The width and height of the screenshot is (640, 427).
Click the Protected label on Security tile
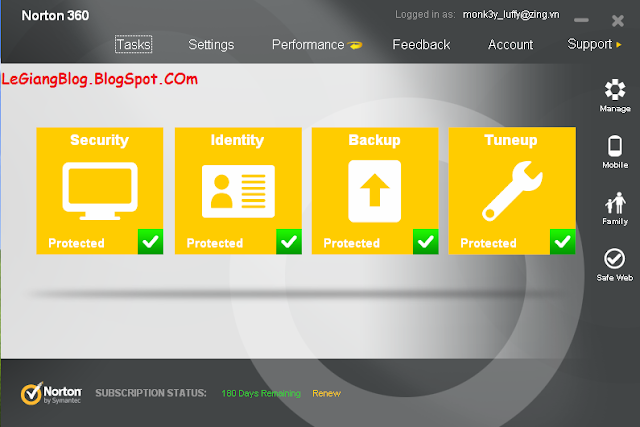click(x=76, y=243)
